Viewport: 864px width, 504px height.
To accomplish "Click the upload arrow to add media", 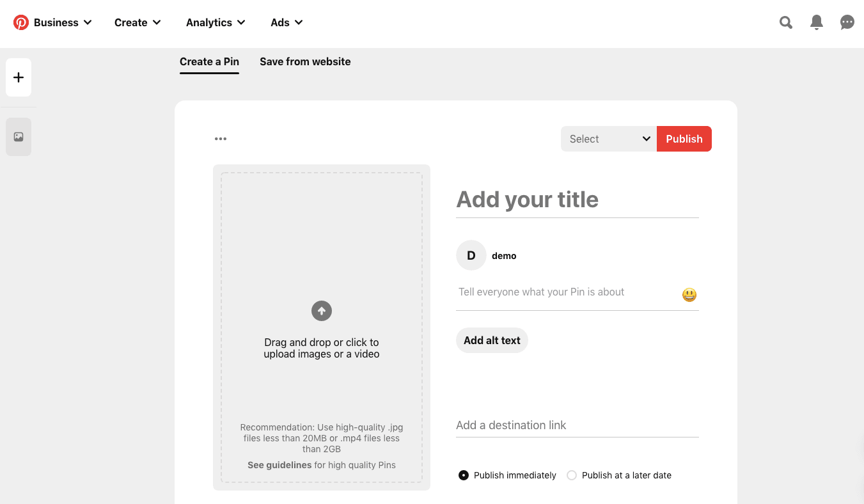I will [321, 311].
